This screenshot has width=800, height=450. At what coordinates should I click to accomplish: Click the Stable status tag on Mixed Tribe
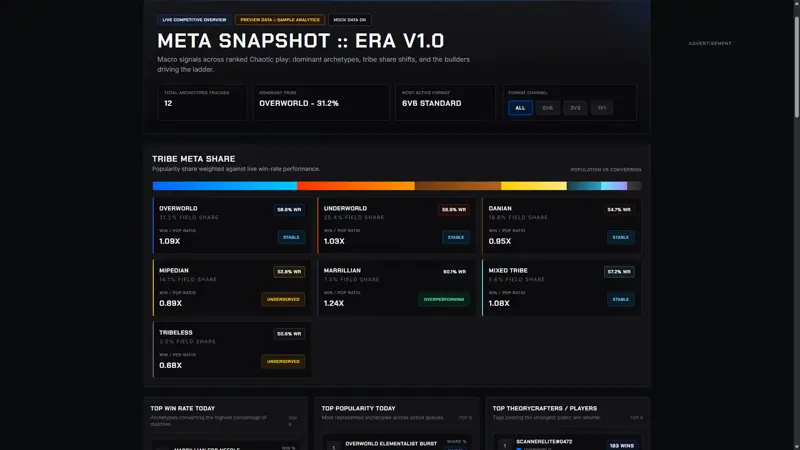[x=620, y=299]
